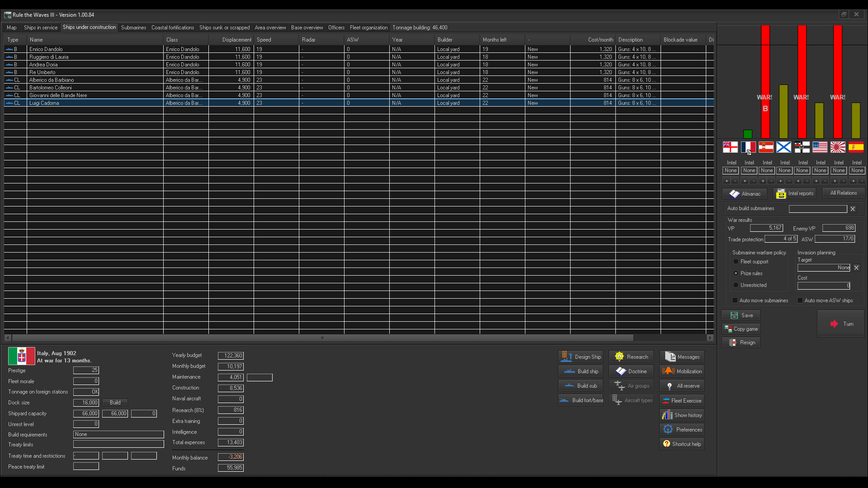Open the invasion planning Target selector
Image resolution: width=868 pixels, height=488 pixels.
824,267
